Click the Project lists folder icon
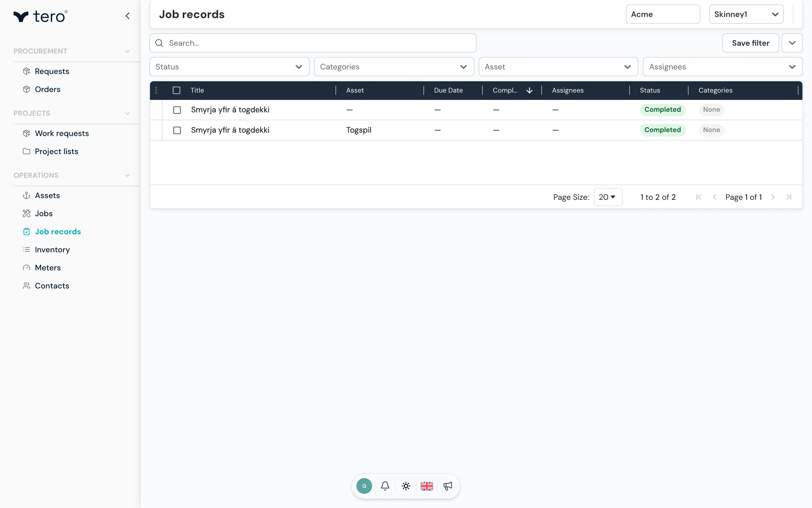The height and width of the screenshot is (508, 812). [27, 151]
